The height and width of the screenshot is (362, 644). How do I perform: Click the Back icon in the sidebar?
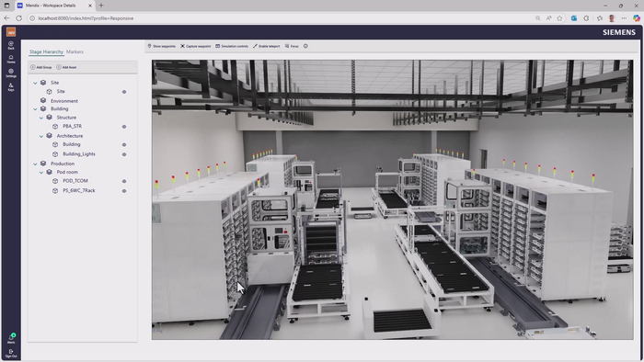(11, 45)
